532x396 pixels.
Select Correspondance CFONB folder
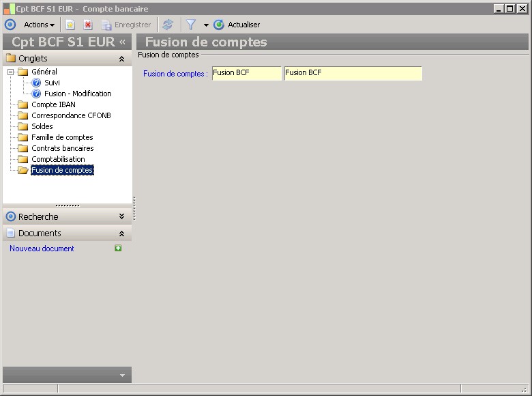coord(71,115)
